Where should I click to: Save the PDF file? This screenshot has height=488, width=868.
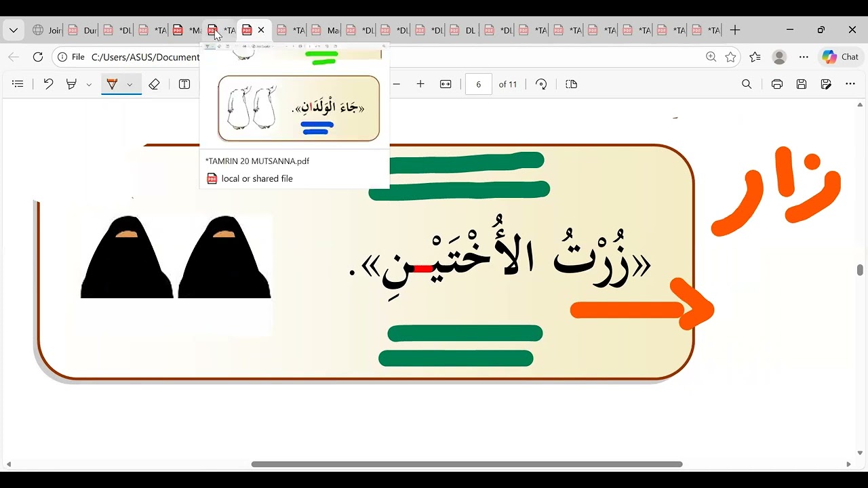pyautogui.click(x=802, y=84)
